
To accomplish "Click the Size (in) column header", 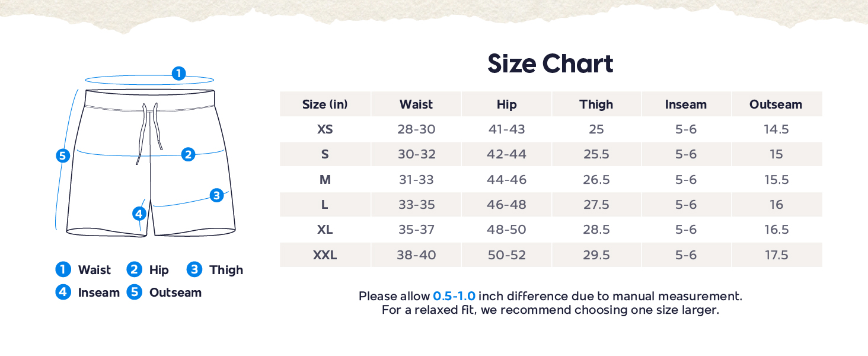I will (x=325, y=104).
